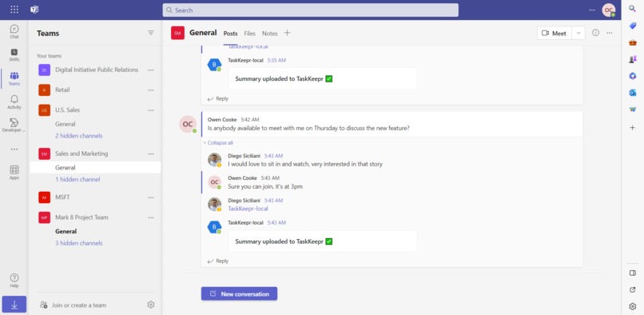
Task: Open browser sidebar colorful shopping icon
Action: tap(633, 110)
